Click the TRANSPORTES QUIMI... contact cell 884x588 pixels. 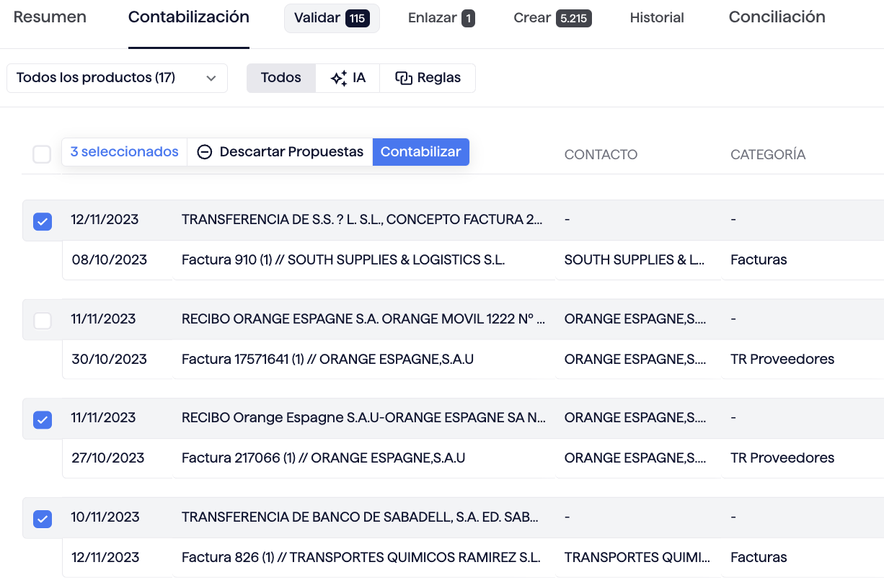[x=637, y=558]
